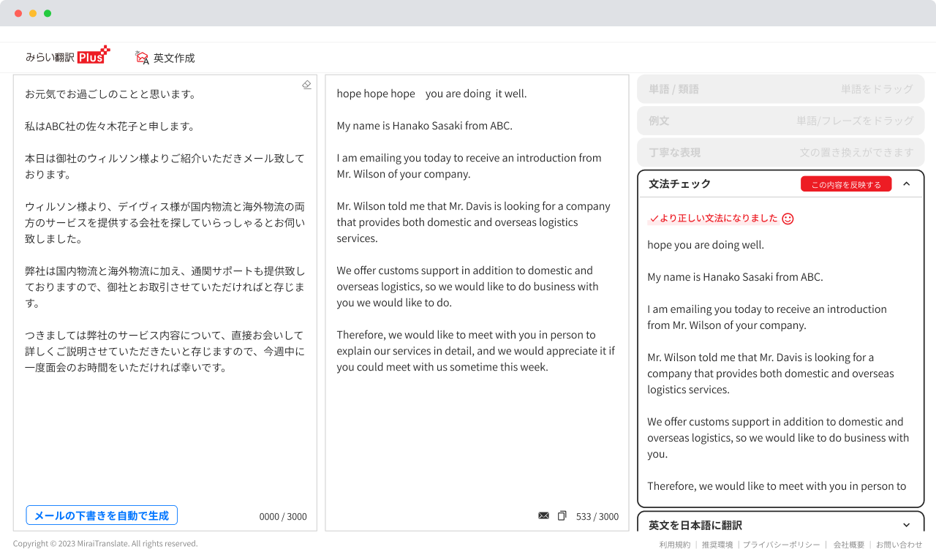Collapse the 文法チェック panel chevron
This screenshot has width=936, height=560.
907,184
